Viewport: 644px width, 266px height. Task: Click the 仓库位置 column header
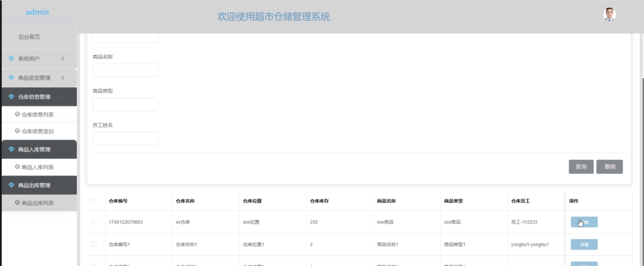pyautogui.click(x=252, y=201)
